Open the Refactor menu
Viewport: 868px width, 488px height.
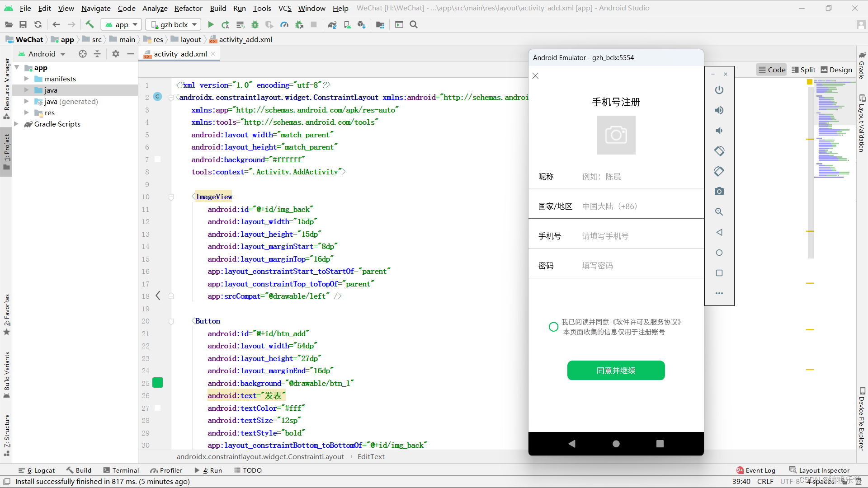point(188,8)
